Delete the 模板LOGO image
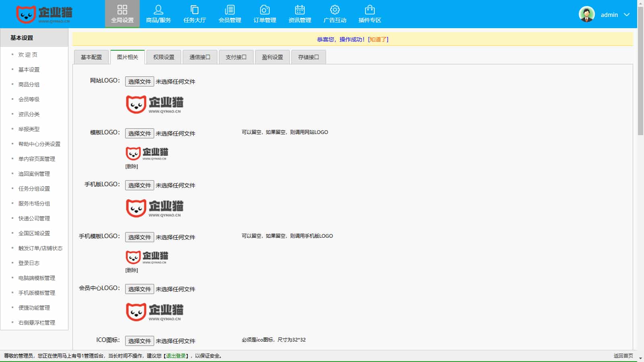 (x=132, y=167)
